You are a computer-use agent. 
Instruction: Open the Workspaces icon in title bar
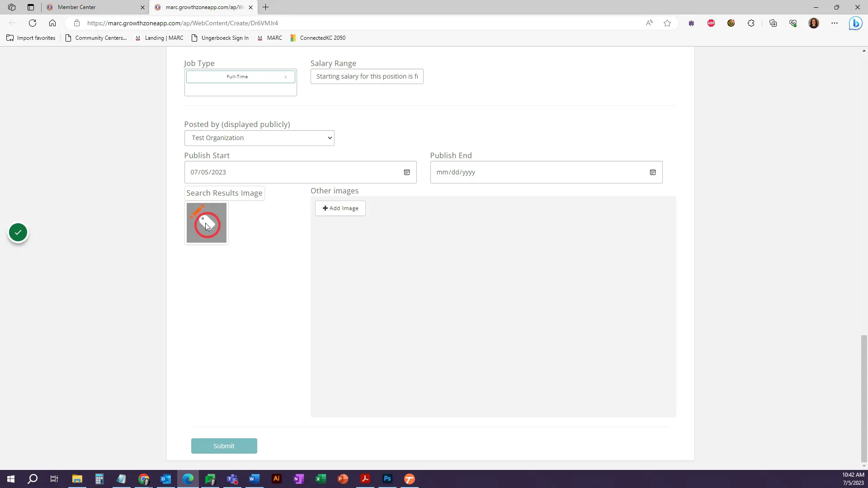tap(12, 7)
